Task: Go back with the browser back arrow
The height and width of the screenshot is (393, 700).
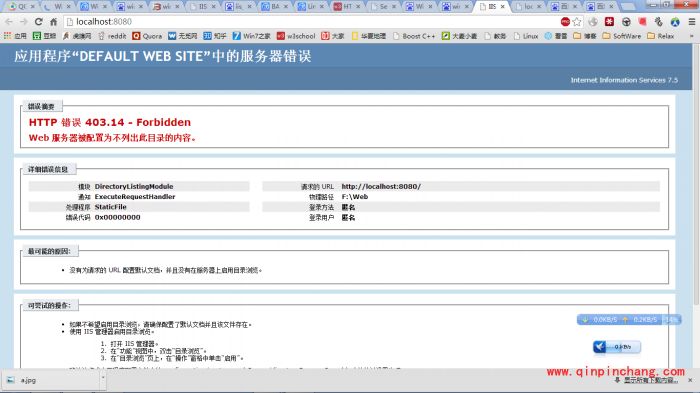Action: pos(9,21)
